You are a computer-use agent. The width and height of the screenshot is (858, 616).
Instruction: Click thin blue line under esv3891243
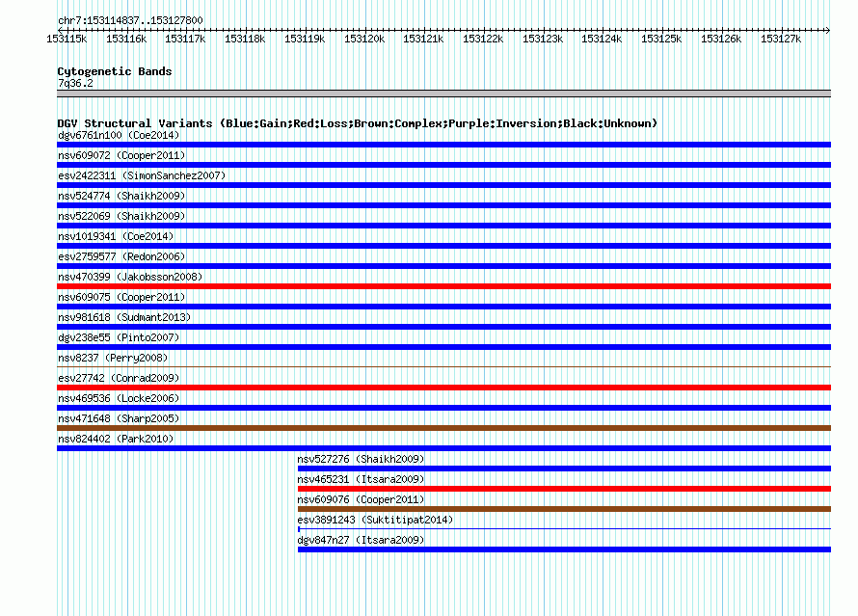[x=564, y=529]
